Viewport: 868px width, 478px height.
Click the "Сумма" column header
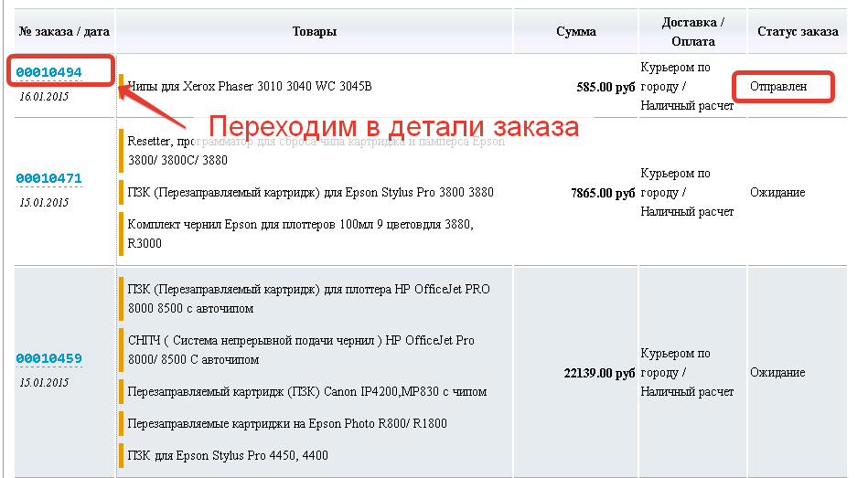575,31
